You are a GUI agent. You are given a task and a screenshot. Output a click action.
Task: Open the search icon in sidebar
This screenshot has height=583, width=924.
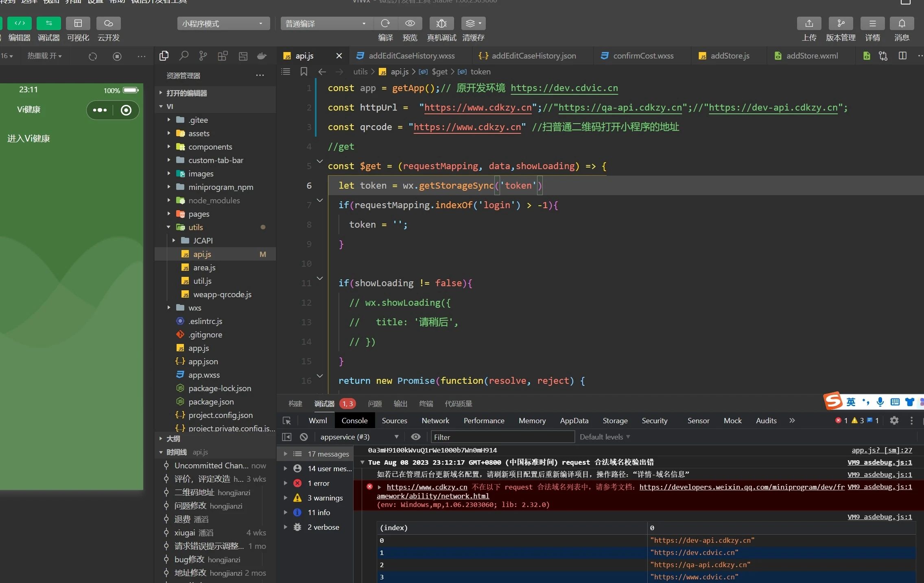(184, 56)
